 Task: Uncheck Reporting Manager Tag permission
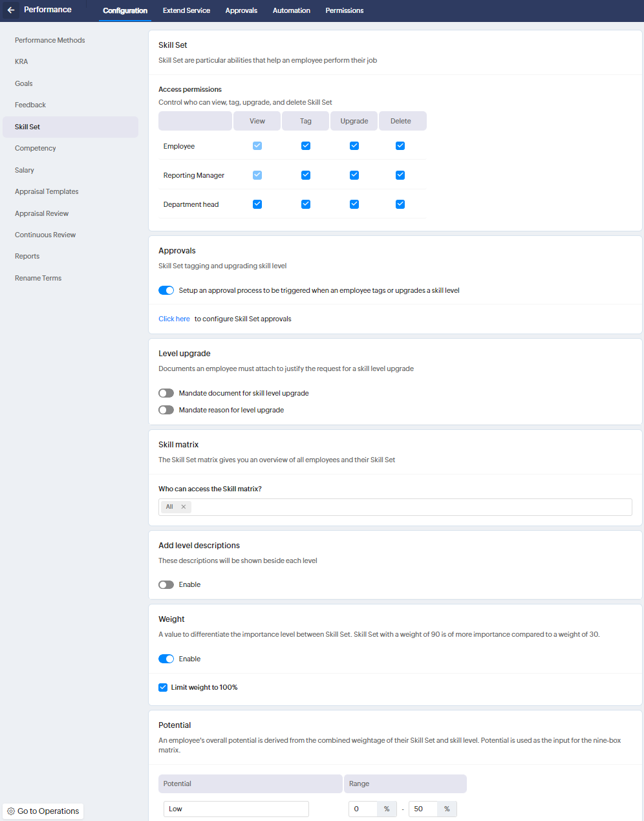306,175
